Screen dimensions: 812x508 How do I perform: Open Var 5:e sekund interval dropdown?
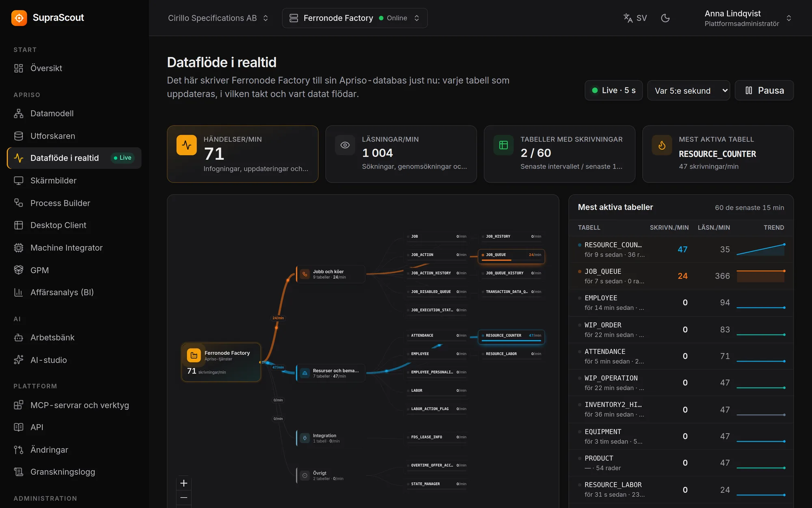click(x=689, y=90)
